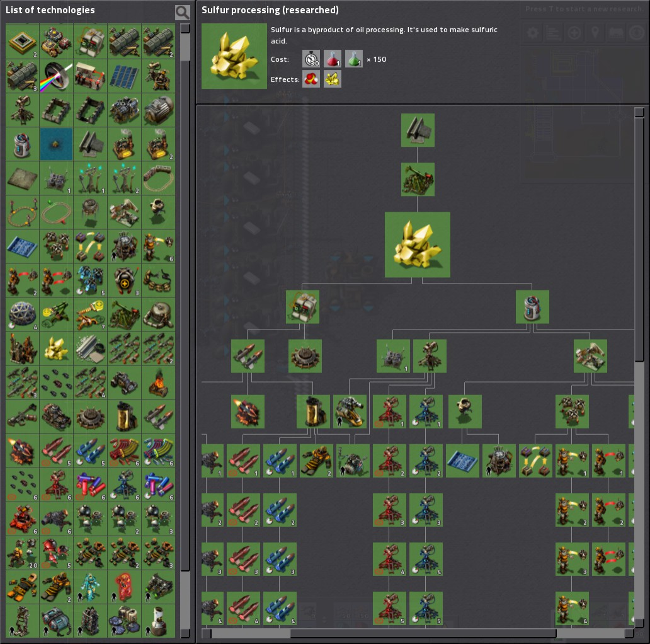Select the flying robot node in the tree

pos(465,411)
